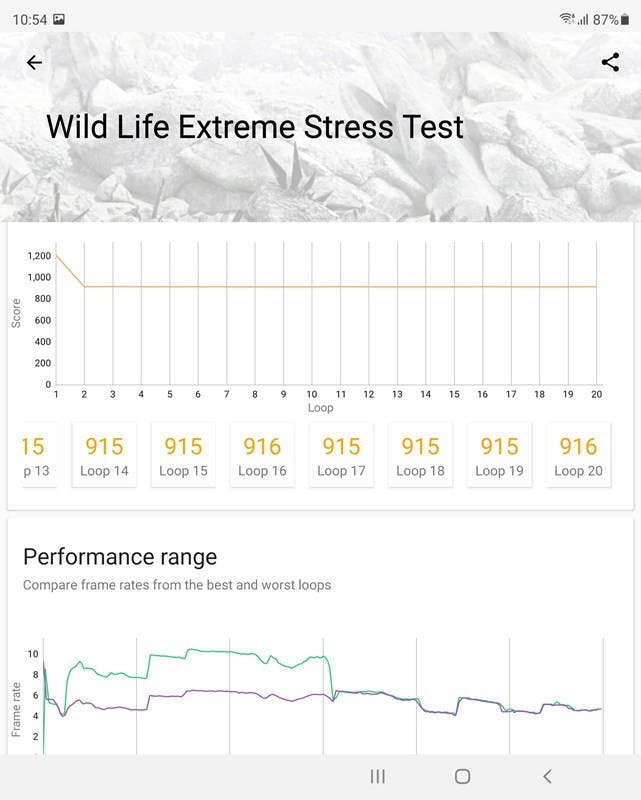Tap the Loop 17 score card
Image resolution: width=641 pixels, height=800 pixels.
click(x=341, y=455)
